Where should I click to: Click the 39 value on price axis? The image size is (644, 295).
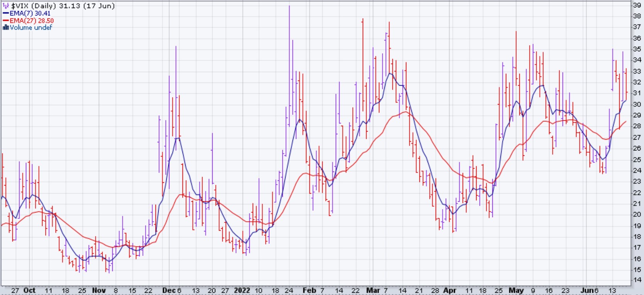click(636, 5)
